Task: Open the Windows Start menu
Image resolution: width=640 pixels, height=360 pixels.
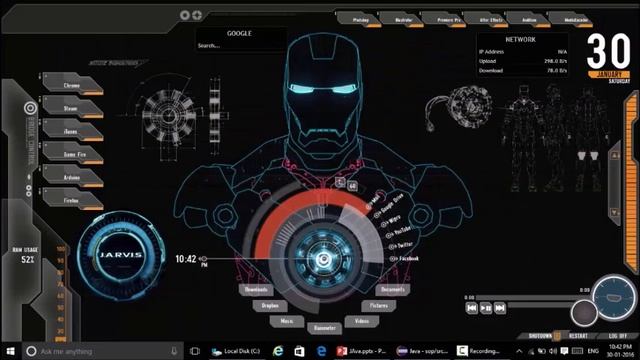Action: pyautogui.click(x=11, y=351)
